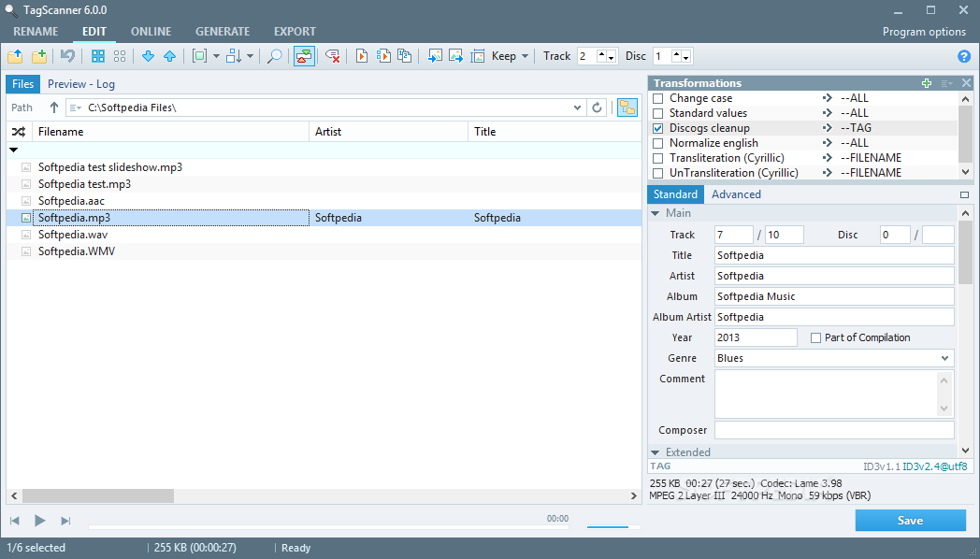Add folder using the green-plus folder icon
The width and height of the screenshot is (980, 559).
click(x=39, y=56)
